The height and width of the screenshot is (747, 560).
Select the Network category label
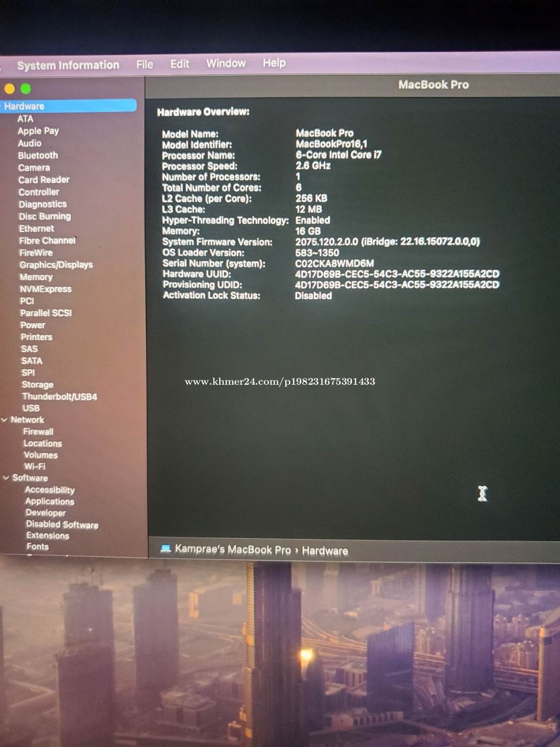pyautogui.click(x=27, y=420)
